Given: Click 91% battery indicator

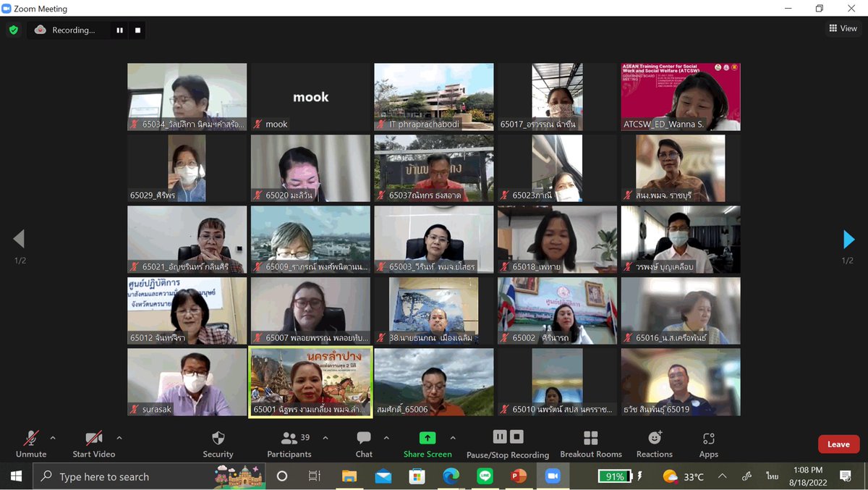Looking at the screenshot, I should [614, 476].
